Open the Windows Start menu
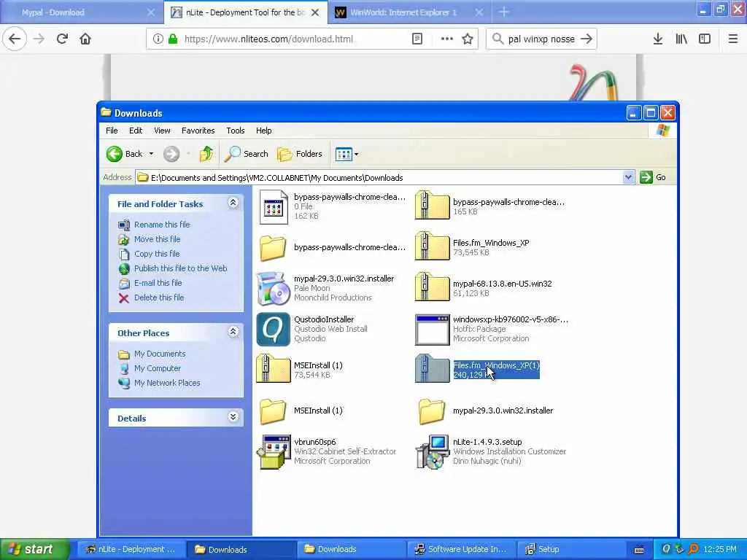This screenshot has width=747, height=560. coord(35,549)
